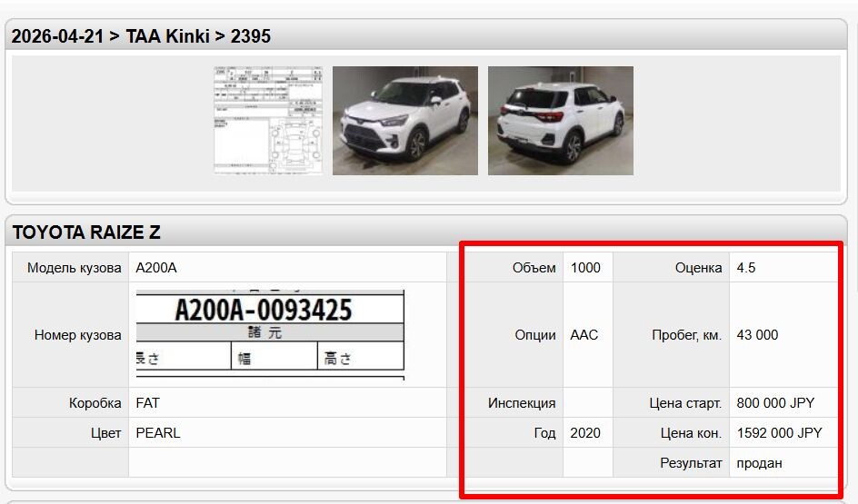Select color value 'PEARL'
Image resolution: width=858 pixels, height=504 pixels.
[x=157, y=433]
